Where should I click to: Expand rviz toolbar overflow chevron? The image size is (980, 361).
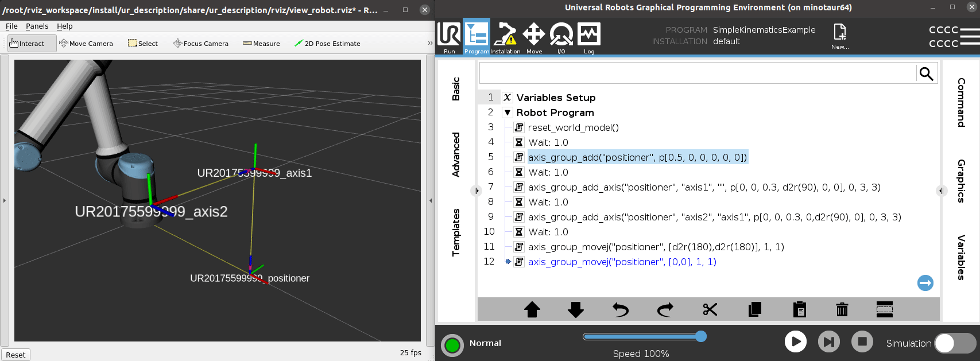tap(430, 43)
